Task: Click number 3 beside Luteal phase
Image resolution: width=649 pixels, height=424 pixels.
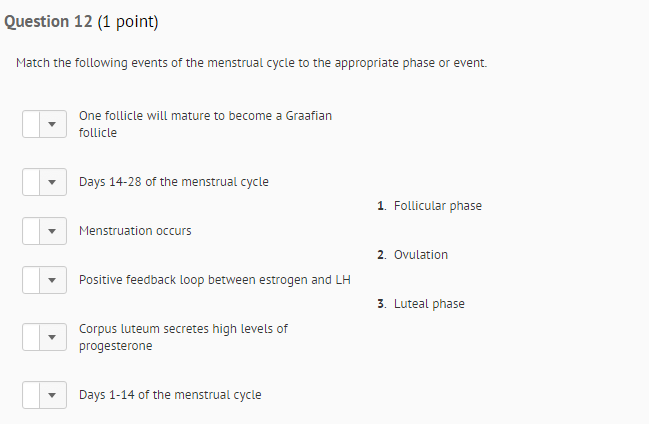Action: (x=381, y=304)
